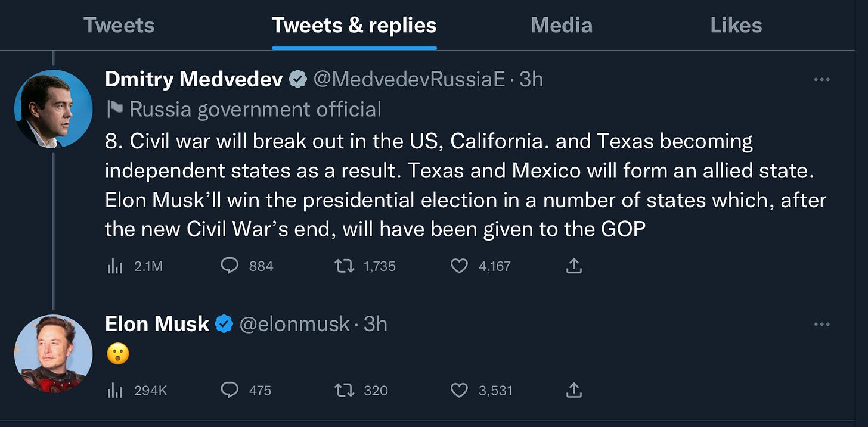Click Dmitry Medvedev's profile avatar
Viewport: 868px width, 427px height.
(x=53, y=109)
